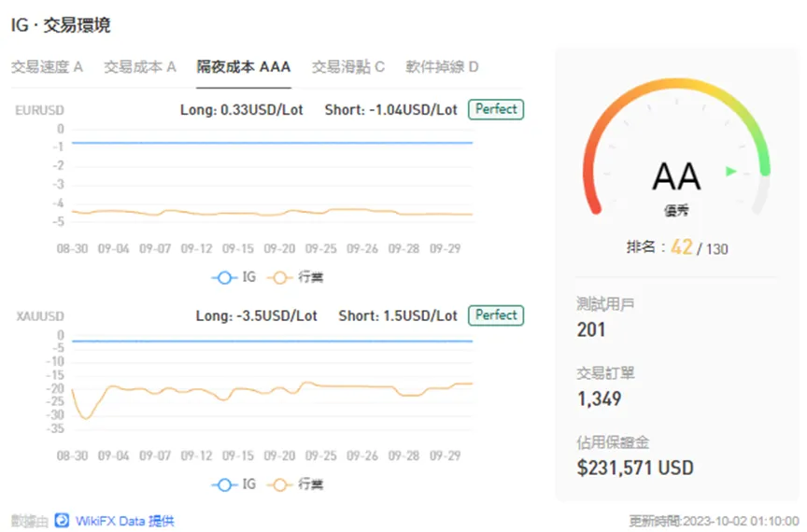Select the 隔夜成本 AAA tab
807x532 pixels.
click(x=244, y=67)
